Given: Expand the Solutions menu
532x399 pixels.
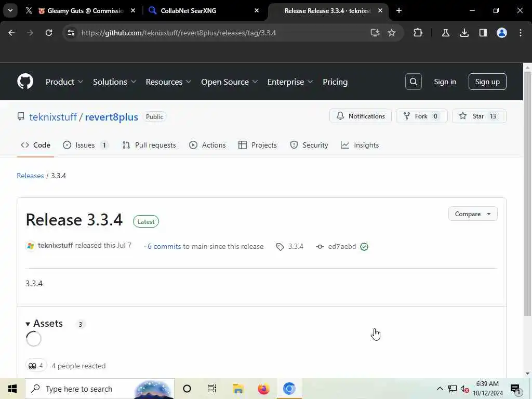Looking at the screenshot, I should click(115, 82).
